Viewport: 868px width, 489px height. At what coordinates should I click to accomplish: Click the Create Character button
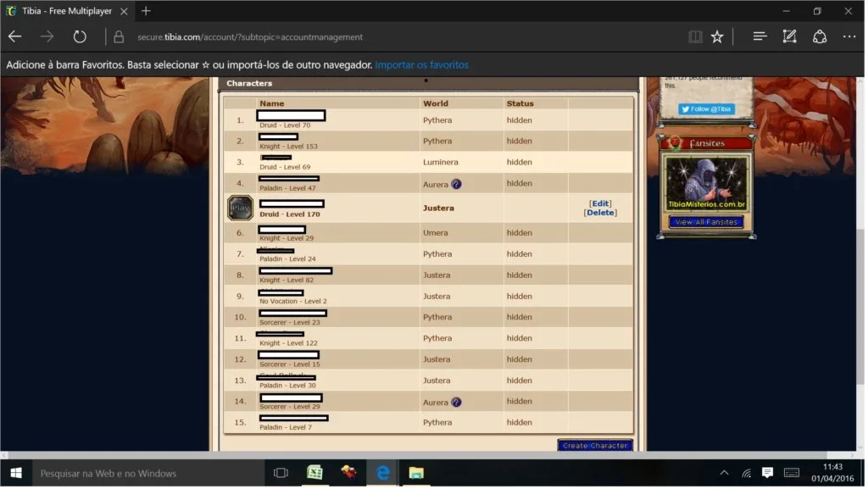point(595,446)
